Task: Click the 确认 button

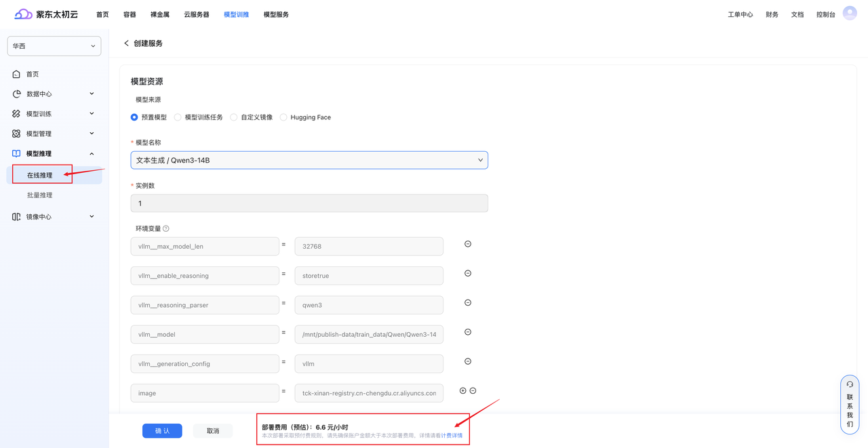Action: pyautogui.click(x=162, y=431)
